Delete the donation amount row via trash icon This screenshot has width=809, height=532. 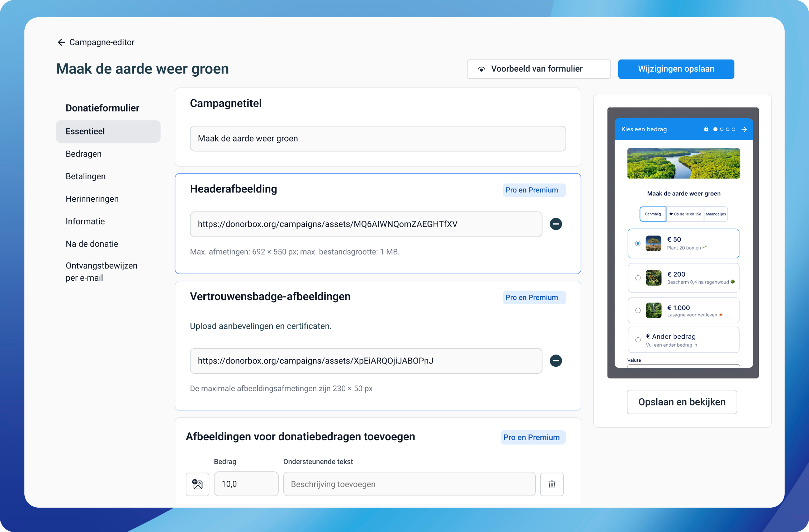tap(552, 484)
